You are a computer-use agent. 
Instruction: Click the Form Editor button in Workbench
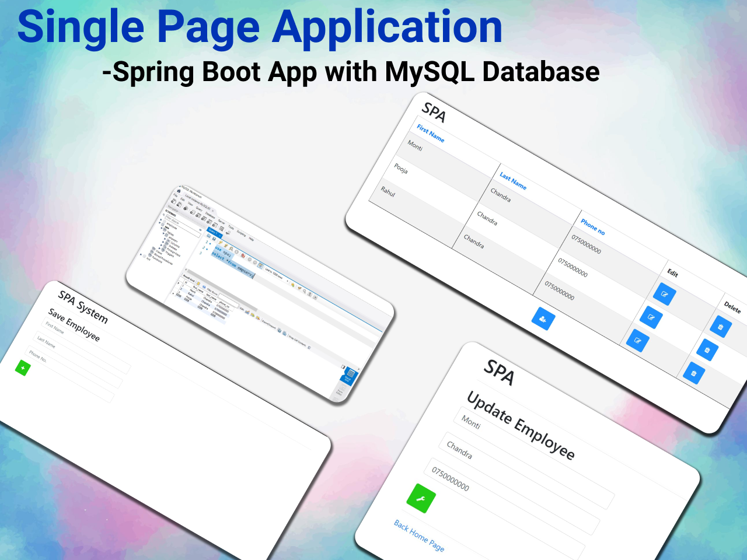point(340,390)
